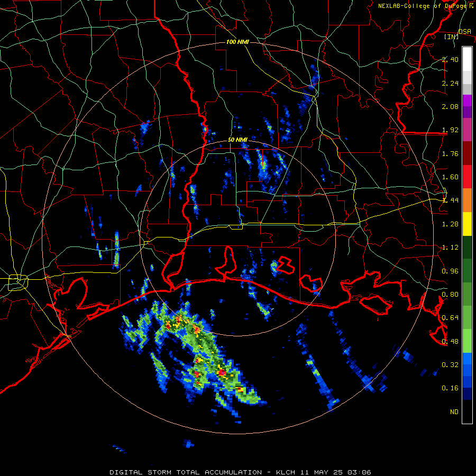Image resolution: width=476 pixels, height=476 pixels.
Task: Click the 'DSA' product label
Action: 465,31
